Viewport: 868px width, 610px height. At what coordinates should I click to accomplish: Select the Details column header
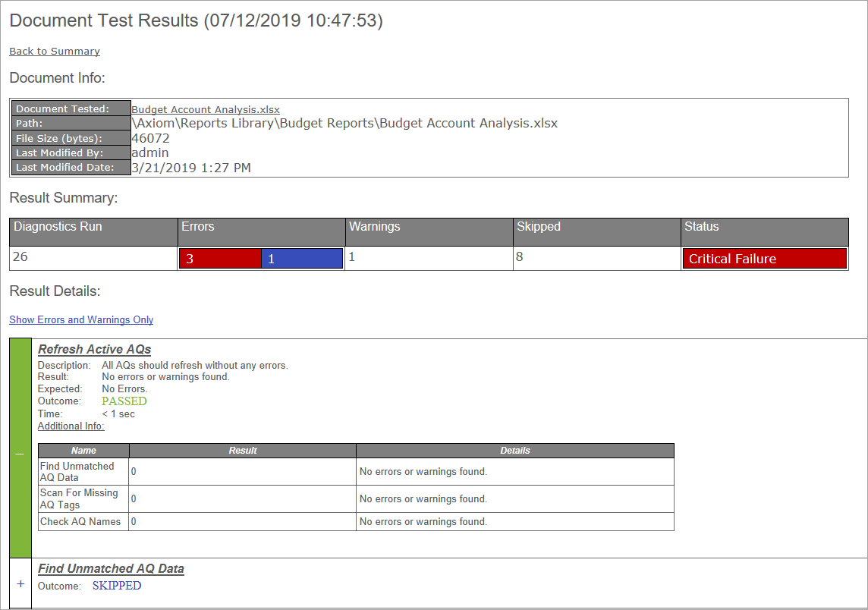(514, 451)
